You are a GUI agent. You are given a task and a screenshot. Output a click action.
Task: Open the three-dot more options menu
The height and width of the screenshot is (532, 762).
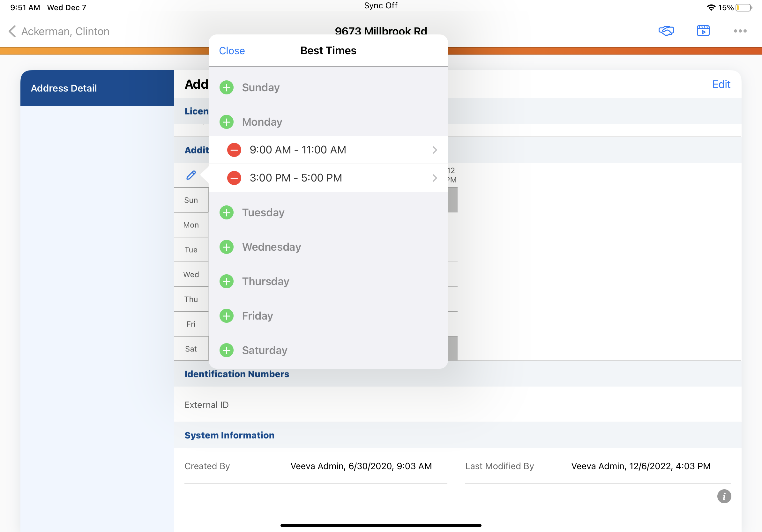pyautogui.click(x=740, y=31)
